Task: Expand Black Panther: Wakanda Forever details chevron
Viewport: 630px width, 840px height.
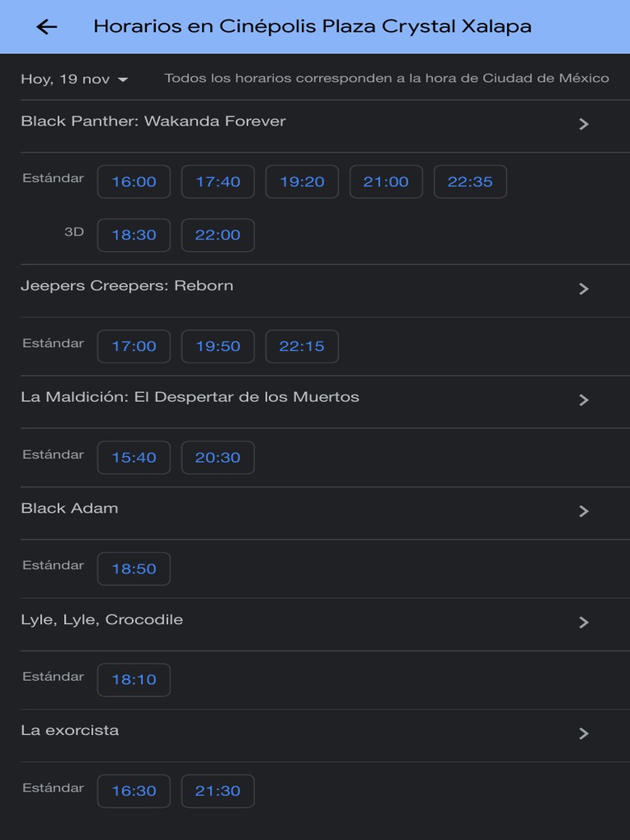Action: point(584,124)
